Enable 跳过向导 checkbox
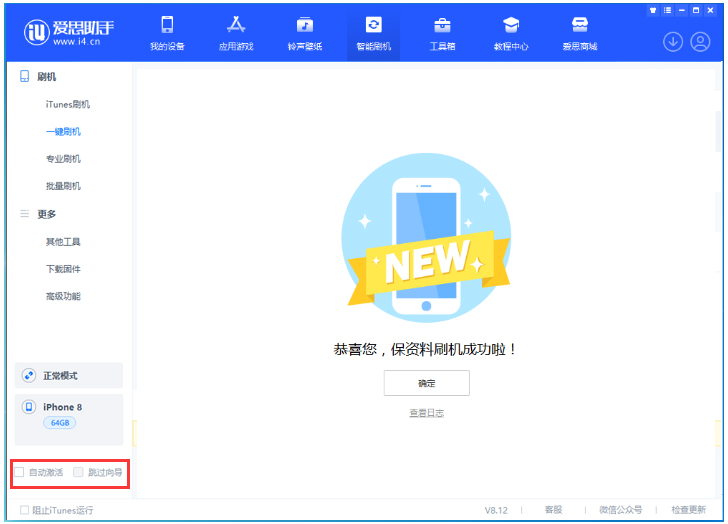The height and width of the screenshot is (524, 728). (78, 472)
